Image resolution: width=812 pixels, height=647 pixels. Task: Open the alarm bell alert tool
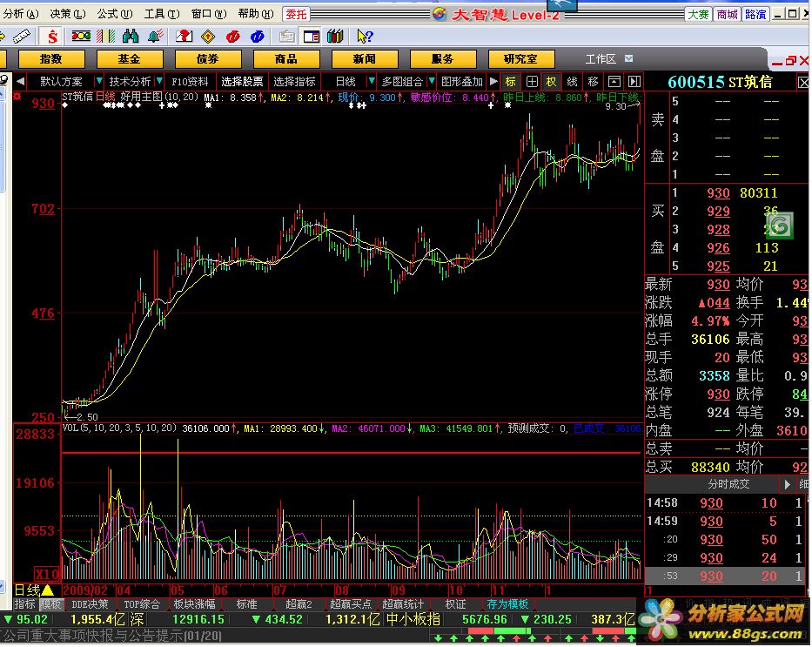(156, 37)
